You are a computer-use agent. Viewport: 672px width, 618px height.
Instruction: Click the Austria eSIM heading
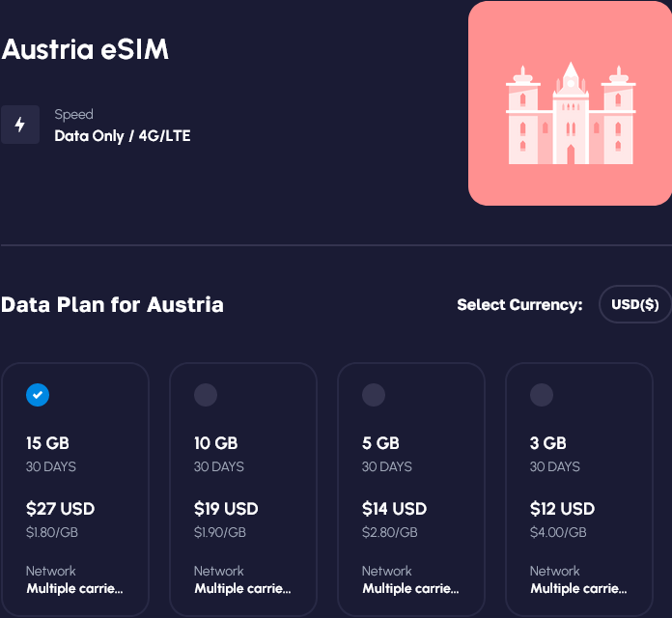86,50
